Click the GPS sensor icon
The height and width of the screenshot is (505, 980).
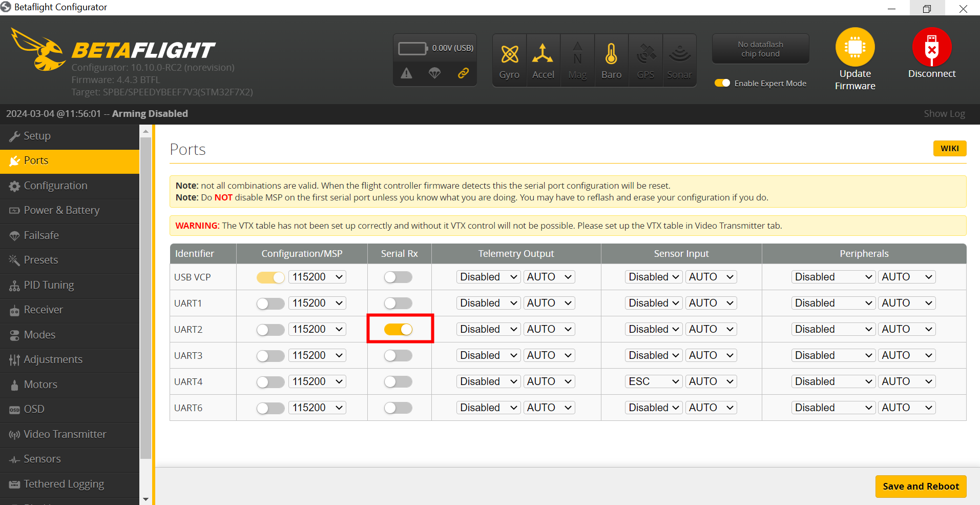click(x=645, y=53)
